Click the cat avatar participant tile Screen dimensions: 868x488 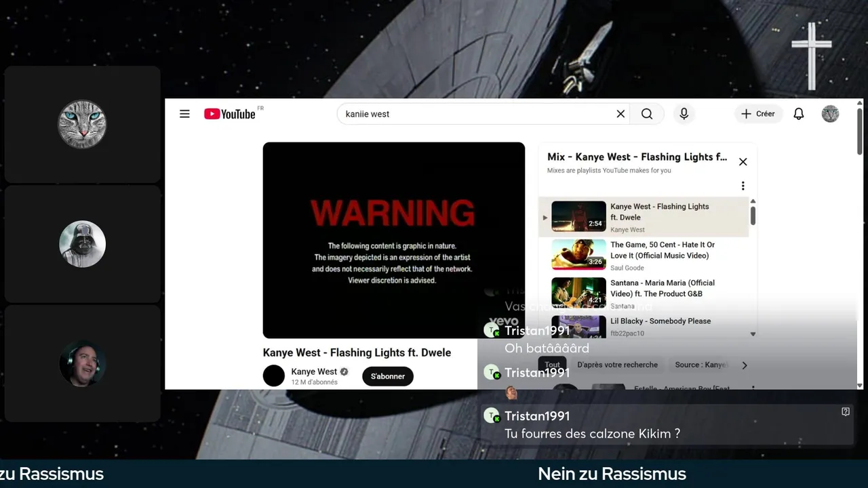82,124
